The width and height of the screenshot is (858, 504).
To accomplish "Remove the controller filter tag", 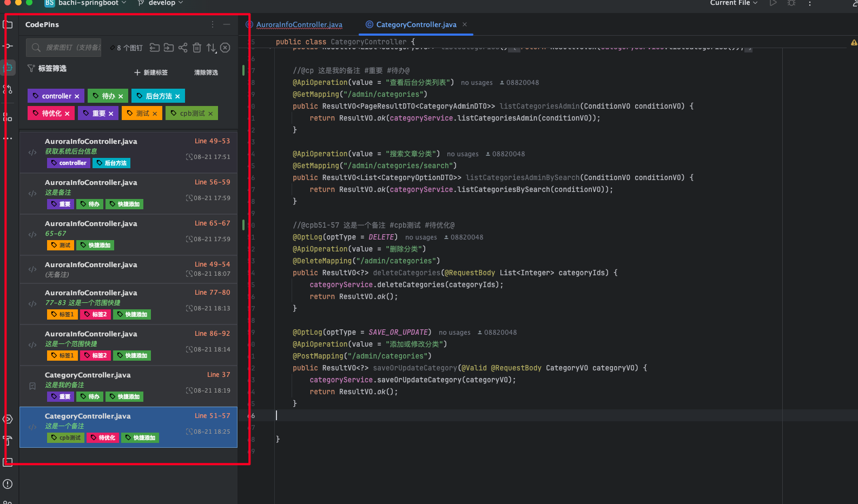I will (x=77, y=96).
